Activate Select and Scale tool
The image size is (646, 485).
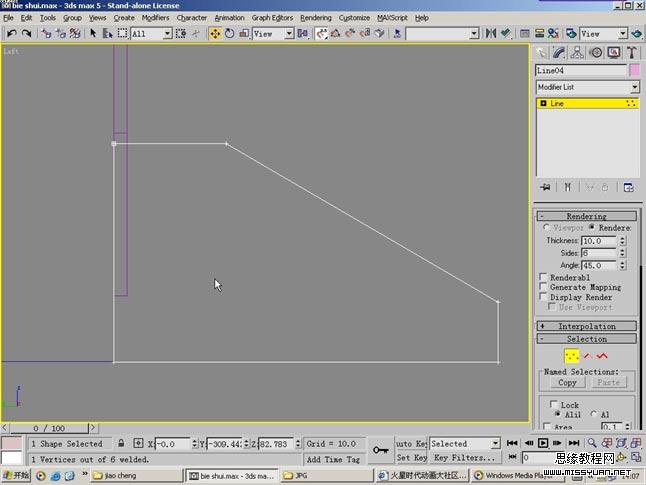[x=244, y=33]
